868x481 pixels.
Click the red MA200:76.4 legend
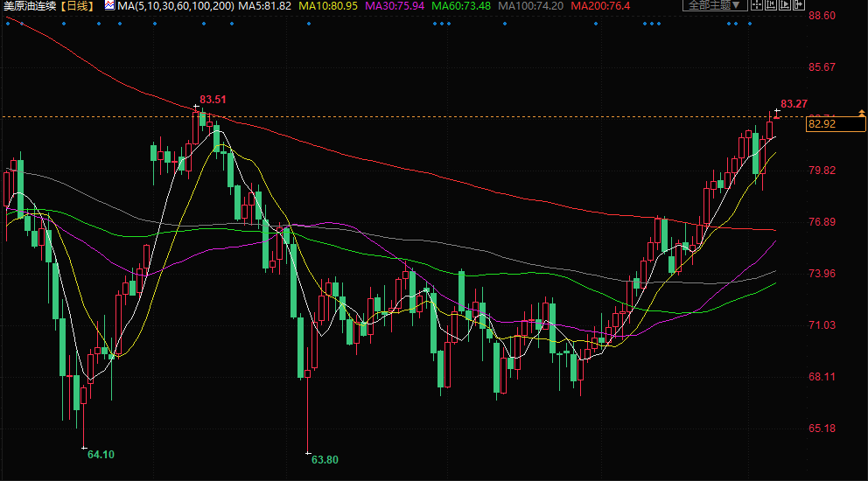(600, 6)
